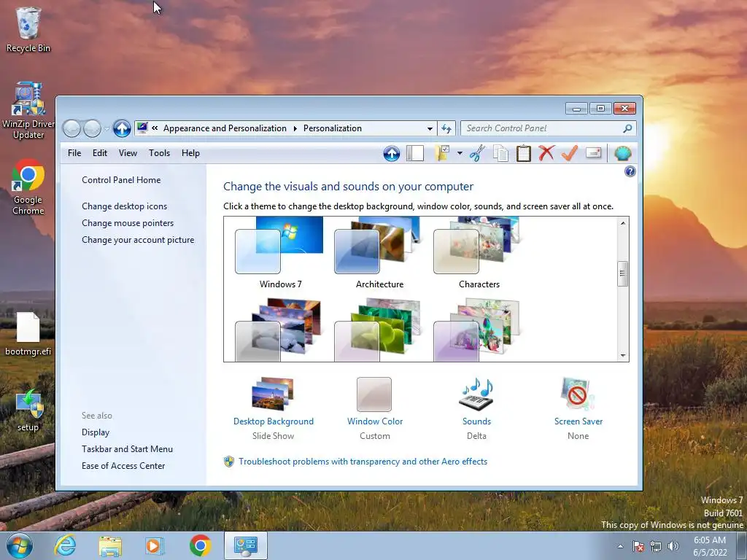Click the Paste clipboard icon
This screenshot has width=747, height=560.
524,153
